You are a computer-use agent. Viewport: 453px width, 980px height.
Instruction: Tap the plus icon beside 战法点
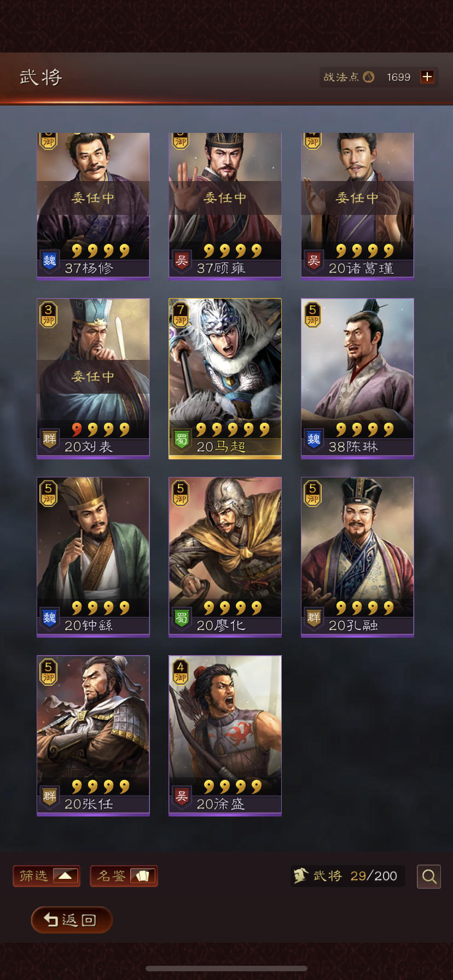pyautogui.click(x=427, y=77)
